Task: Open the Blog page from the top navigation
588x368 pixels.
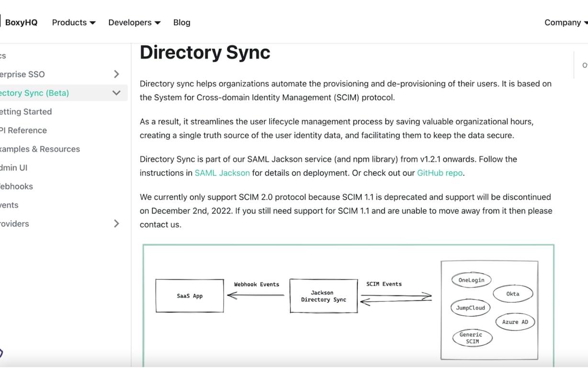Action: click(x=181, y=22)
